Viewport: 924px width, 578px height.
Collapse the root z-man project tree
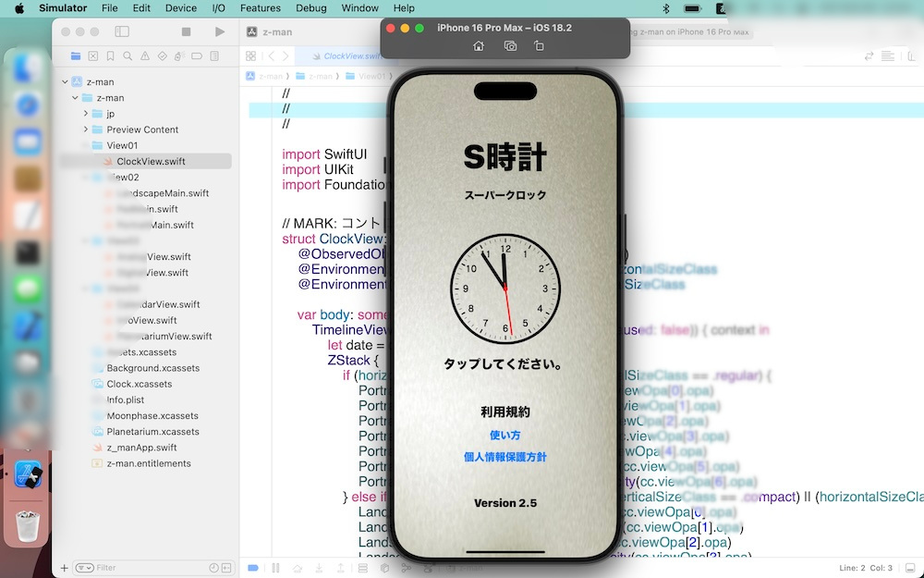pyautogui.click(x=66, y=82)
